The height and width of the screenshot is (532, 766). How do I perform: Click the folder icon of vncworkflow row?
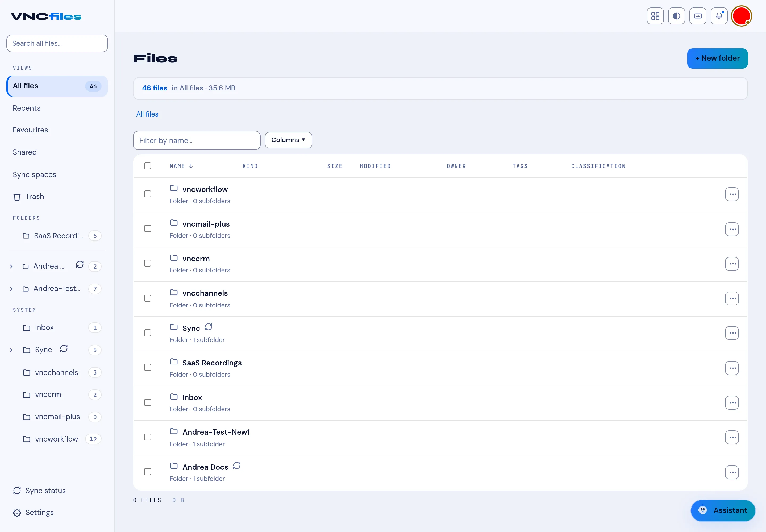click(x=174, y=188)
